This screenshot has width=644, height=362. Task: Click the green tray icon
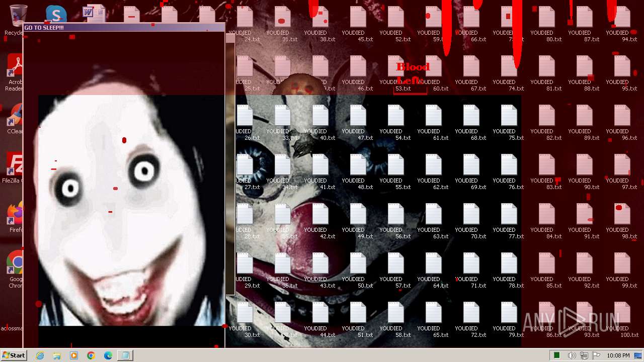tap(556, 355)
